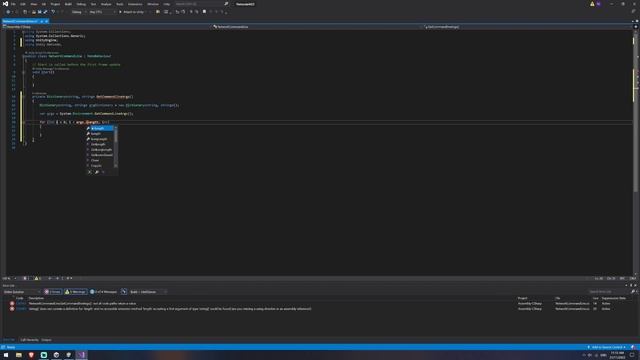Screen dimensions: 640x360
Task: Open the Extensions menu
Action: coord(135,4)
